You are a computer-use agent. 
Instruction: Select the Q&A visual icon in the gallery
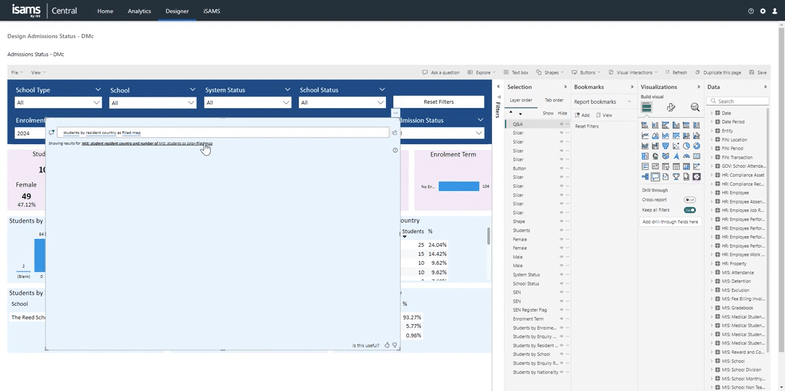click(655, 177)
